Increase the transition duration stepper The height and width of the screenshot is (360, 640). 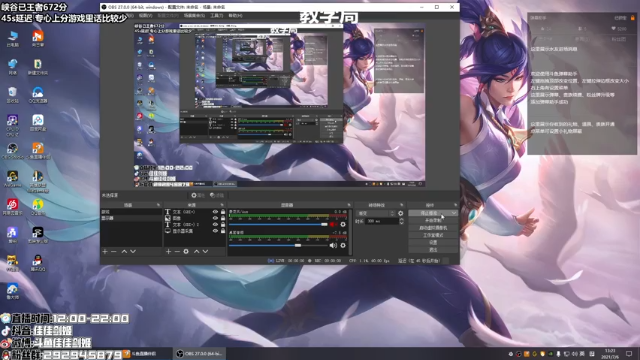click(x=401, y=220)
